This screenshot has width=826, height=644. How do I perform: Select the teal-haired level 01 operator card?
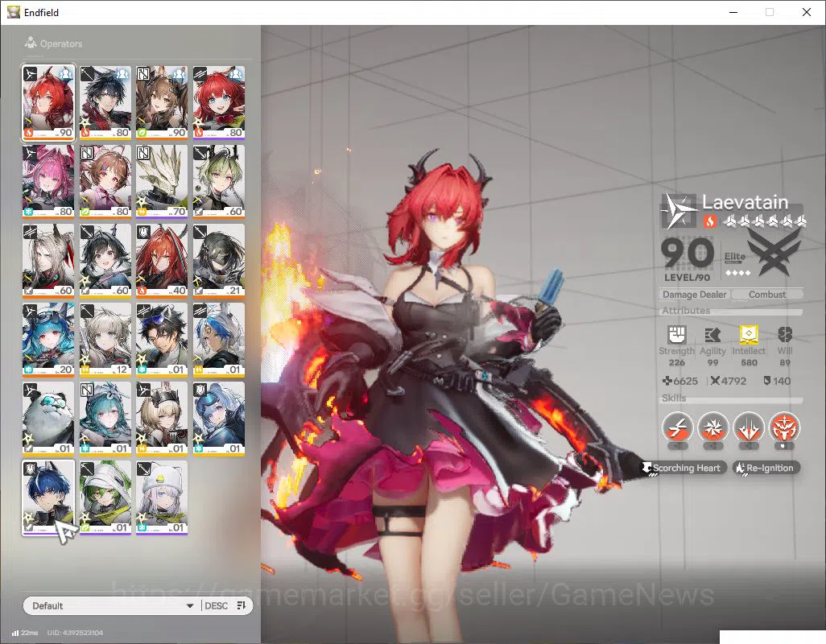point(105,419)
